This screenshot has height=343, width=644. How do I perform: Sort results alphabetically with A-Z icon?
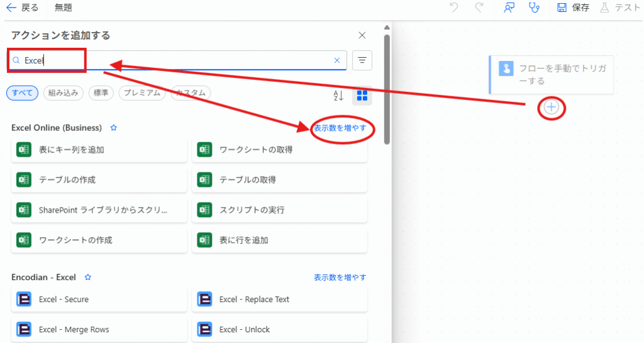click(x=338, y=95)
